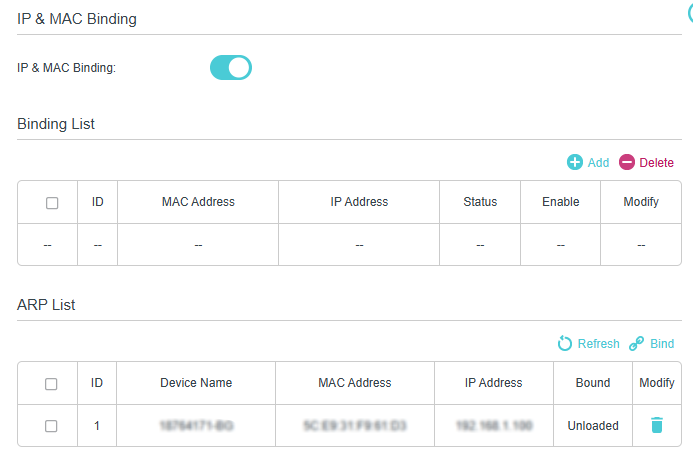Click the Bind chain-link icon
This screenshot has width=693, height=460.
tap(636, 343)
